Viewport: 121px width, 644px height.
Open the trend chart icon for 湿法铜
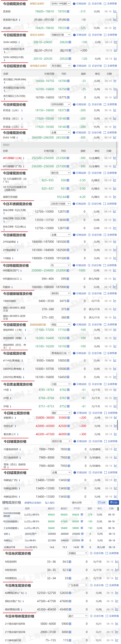tap(115, 28)
